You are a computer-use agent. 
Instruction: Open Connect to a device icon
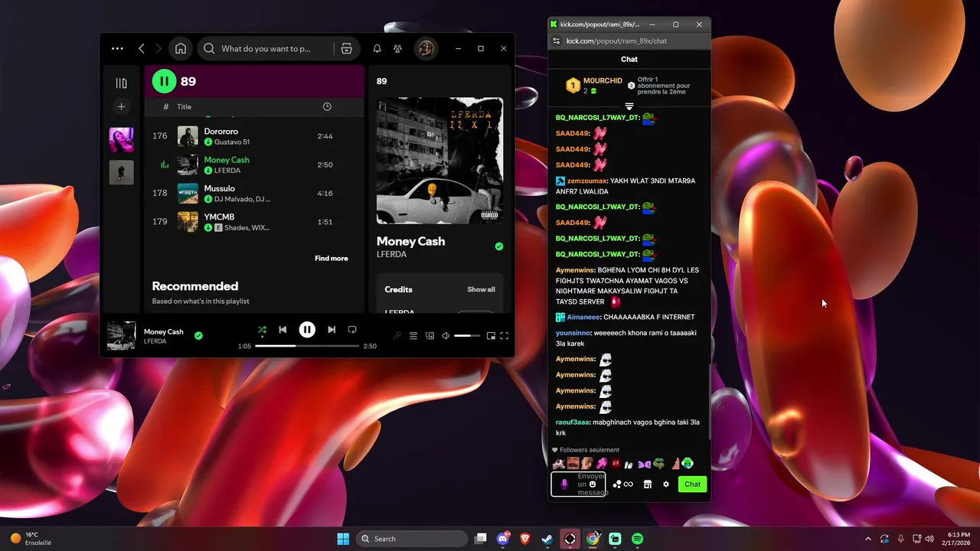[x=430, y=335]
